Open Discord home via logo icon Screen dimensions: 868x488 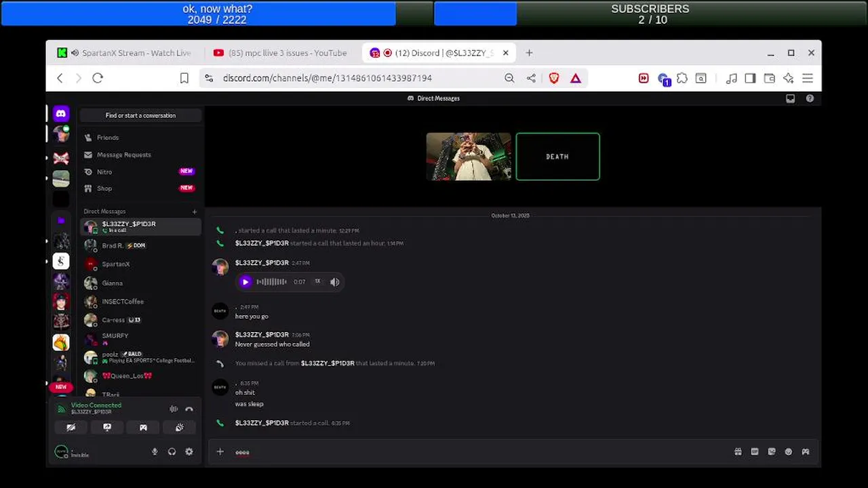(61, 114)
